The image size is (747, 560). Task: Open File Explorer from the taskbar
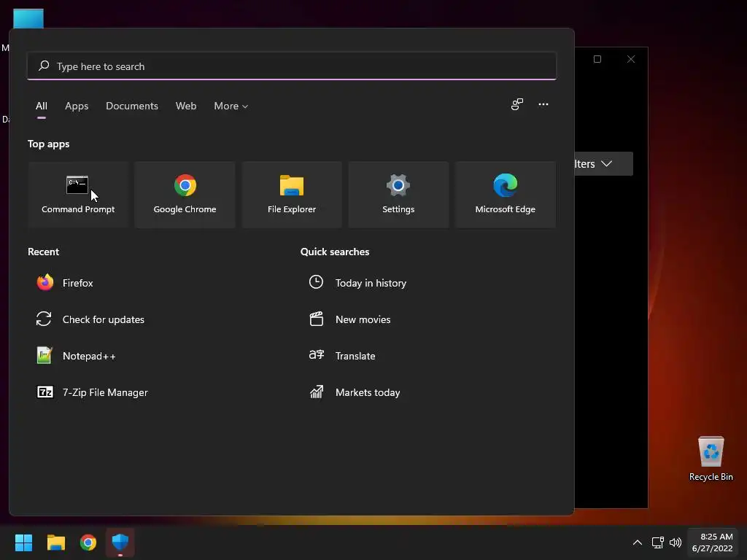tap(55, 542)
